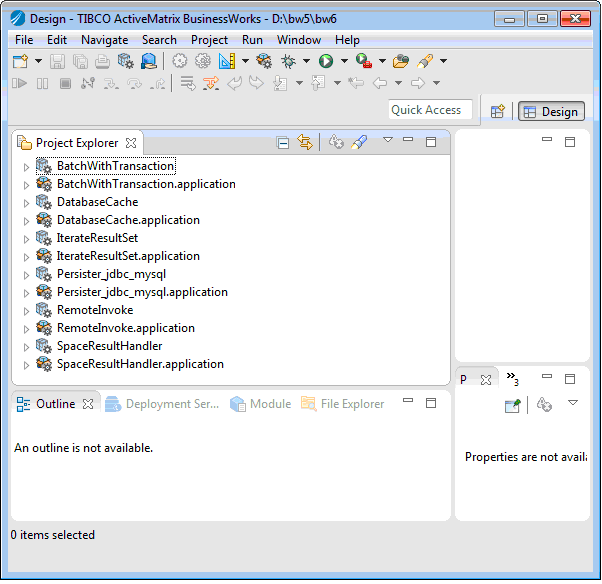The width and height of the screenshot is (602, 584).
Task: Open the File menu
Action: 24,40
